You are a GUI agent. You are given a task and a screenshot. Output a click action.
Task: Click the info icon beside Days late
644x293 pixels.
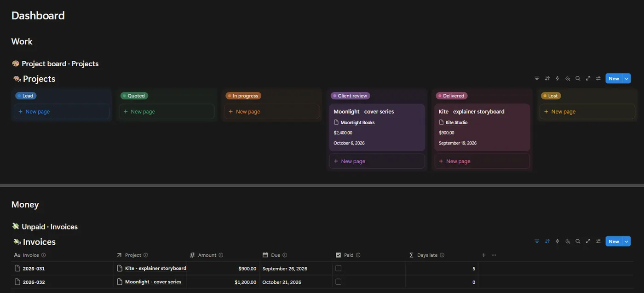443,255
